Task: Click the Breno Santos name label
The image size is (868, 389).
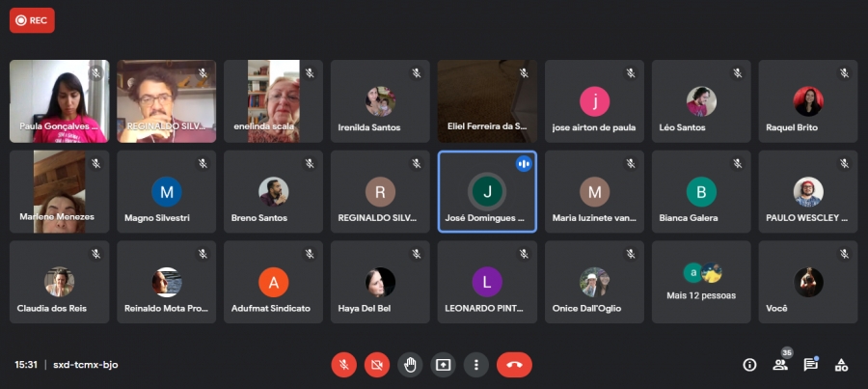Action: (259, 218)
